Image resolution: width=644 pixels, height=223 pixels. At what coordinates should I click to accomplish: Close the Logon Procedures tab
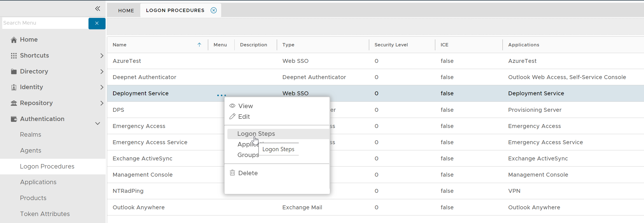tap(214, 10)
